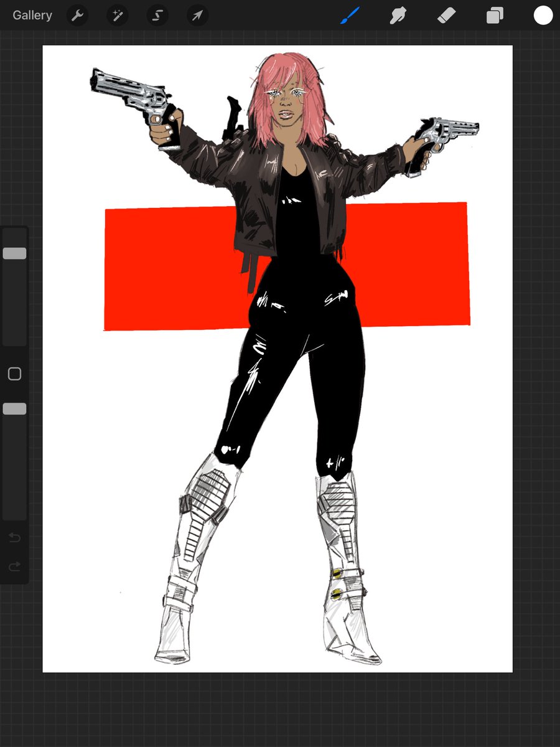Activate the Selection tool
Image resolution: width=560 pixels, height=747 pixels.
pos(157,16)
